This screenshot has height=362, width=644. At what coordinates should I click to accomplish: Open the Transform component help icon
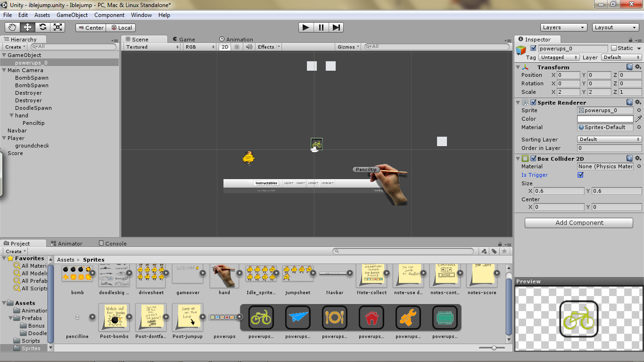tap(630, 67)
